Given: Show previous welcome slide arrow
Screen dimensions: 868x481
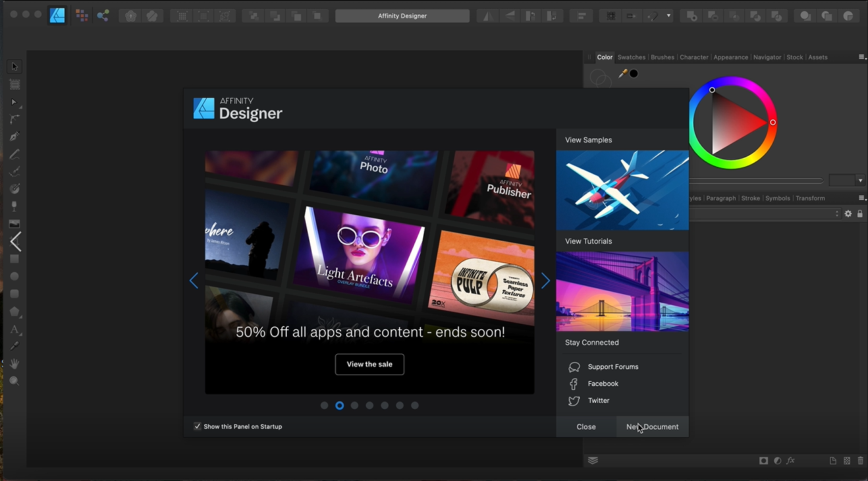Looking at the screenshot, I should coord(194,281).
